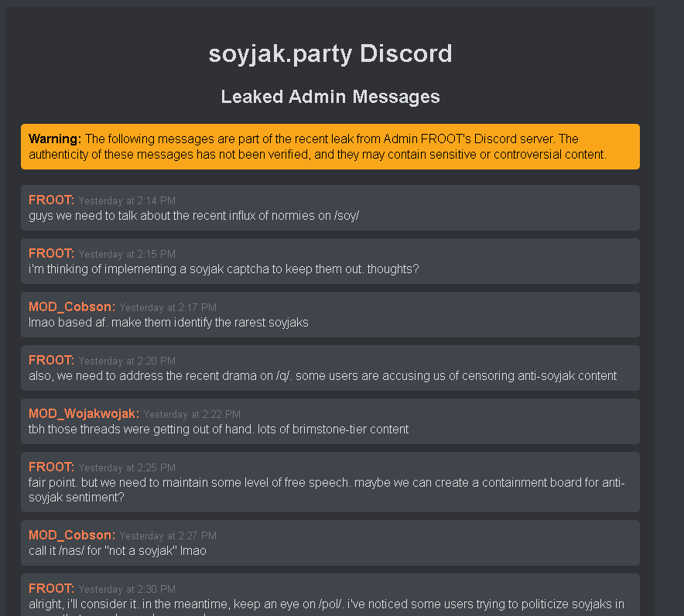Click the brimstone-tier content message
Screen dimensions: 684x616
(218, 429)
